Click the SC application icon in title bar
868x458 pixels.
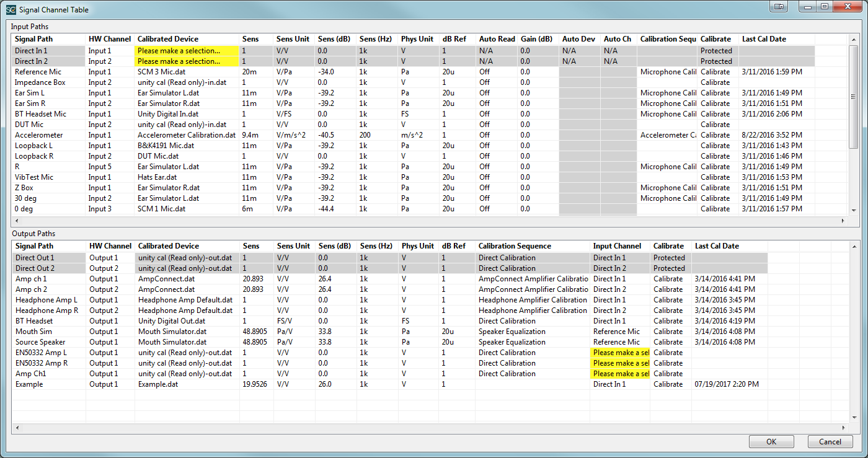click(11, 9)
